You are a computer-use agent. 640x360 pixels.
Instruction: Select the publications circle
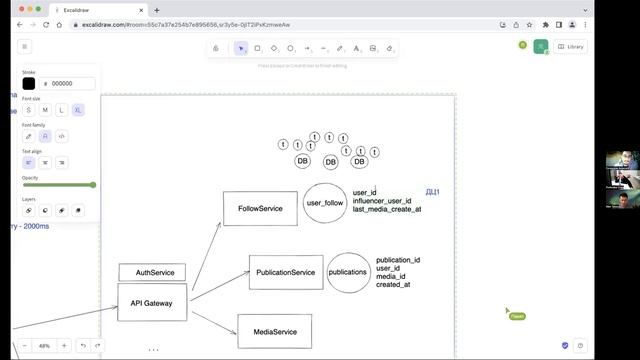coord(348,272)
